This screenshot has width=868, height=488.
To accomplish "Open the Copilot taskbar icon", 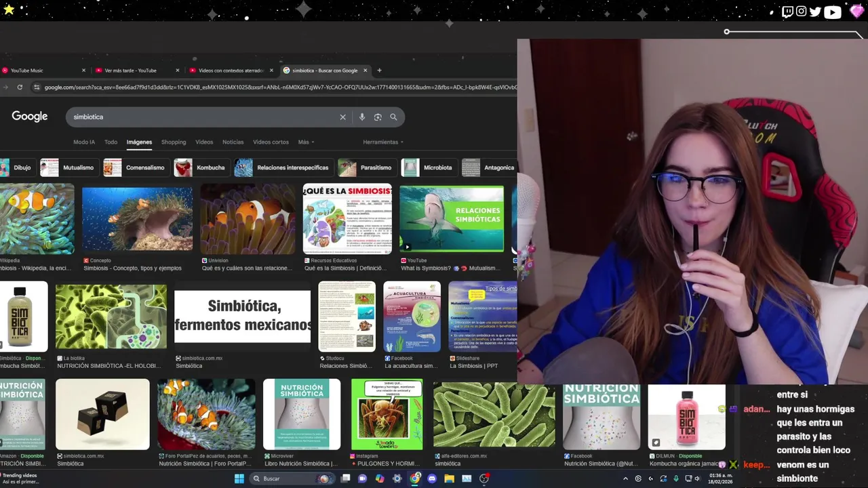I will click(380, 479).
